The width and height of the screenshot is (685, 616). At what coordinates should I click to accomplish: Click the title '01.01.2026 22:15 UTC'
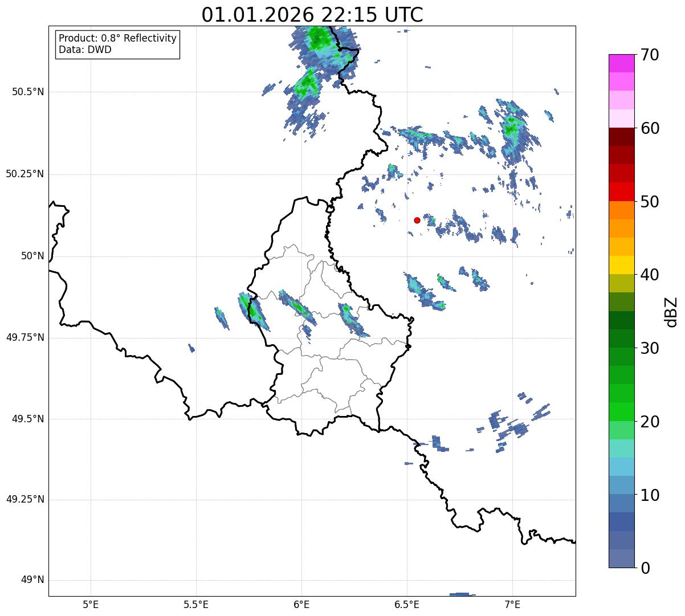[312, 15]
